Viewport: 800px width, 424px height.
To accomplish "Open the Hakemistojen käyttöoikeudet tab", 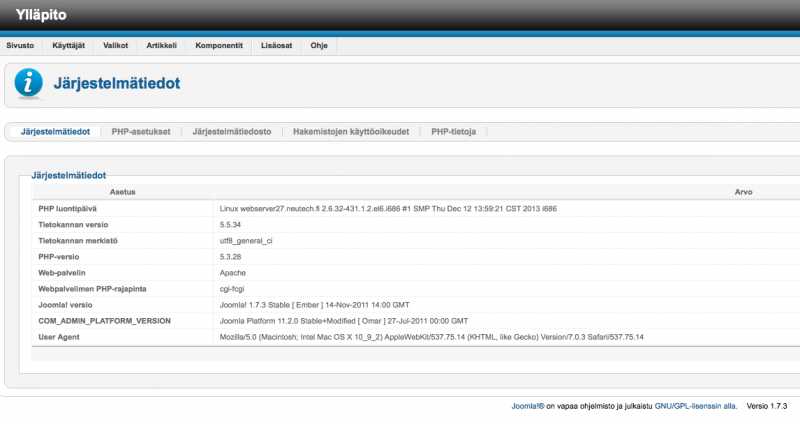I will 351,131.
